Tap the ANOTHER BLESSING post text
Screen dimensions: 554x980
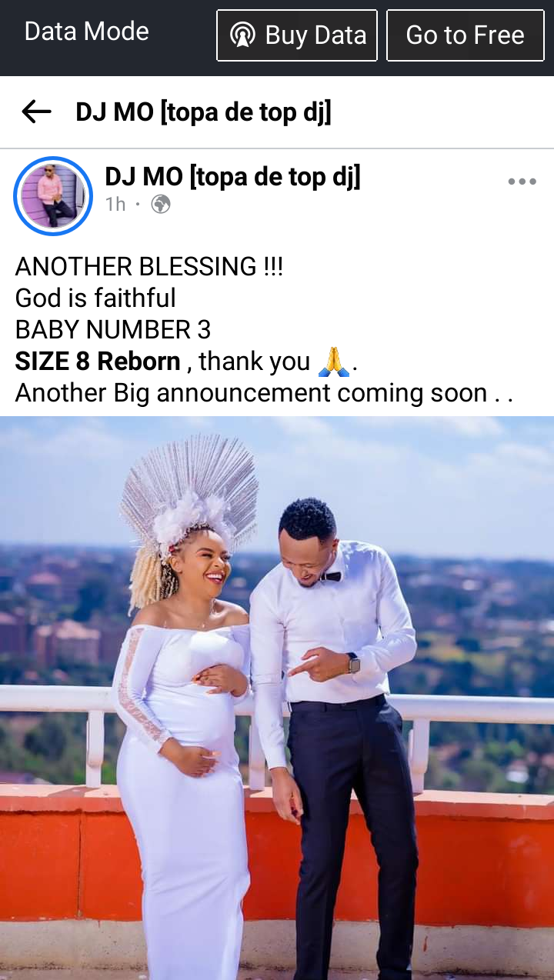click(x=149, y=267)
